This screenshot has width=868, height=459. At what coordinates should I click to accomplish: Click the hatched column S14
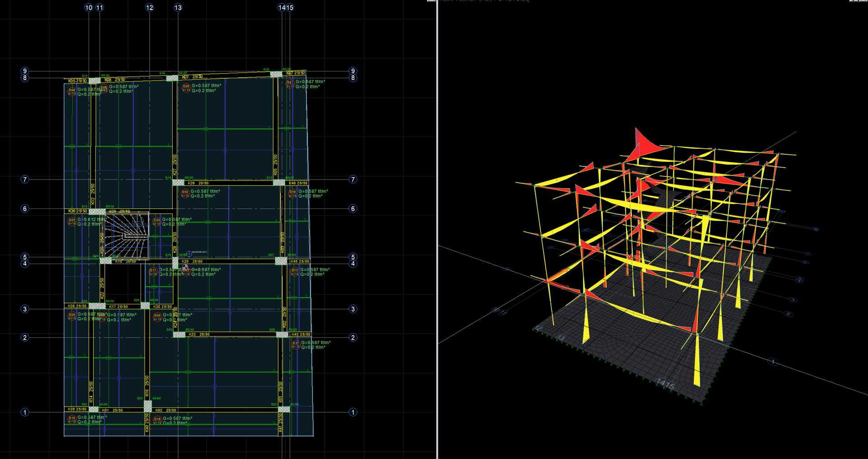[178, 183]
